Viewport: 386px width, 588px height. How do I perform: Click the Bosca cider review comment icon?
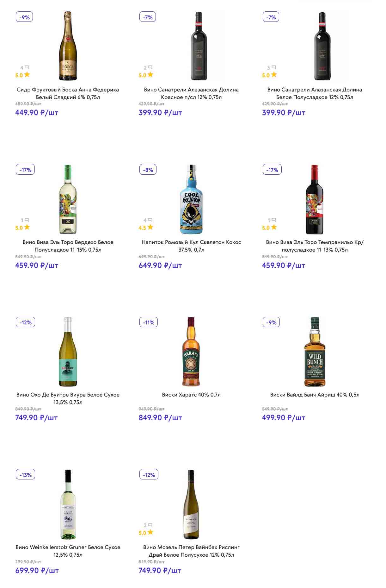point(27,67)
